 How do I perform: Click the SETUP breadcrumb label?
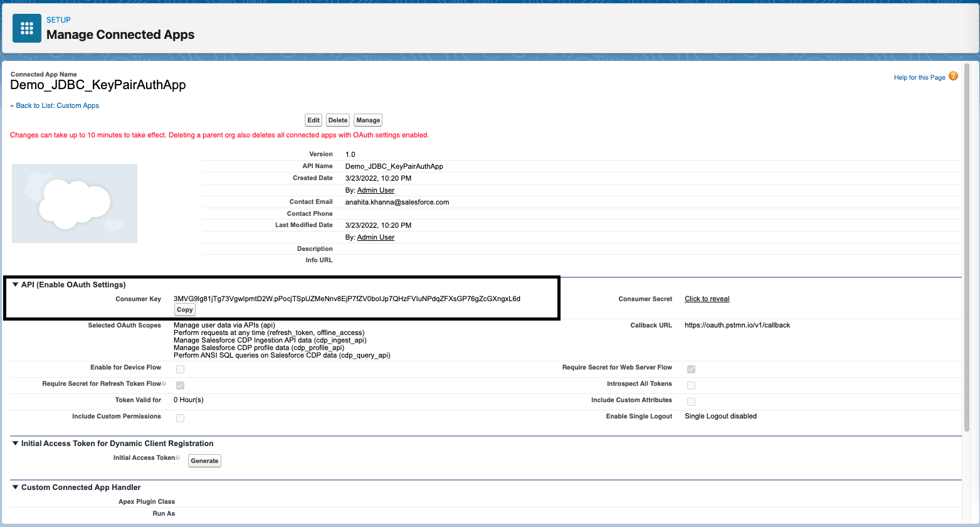click(x=57, y=20)
